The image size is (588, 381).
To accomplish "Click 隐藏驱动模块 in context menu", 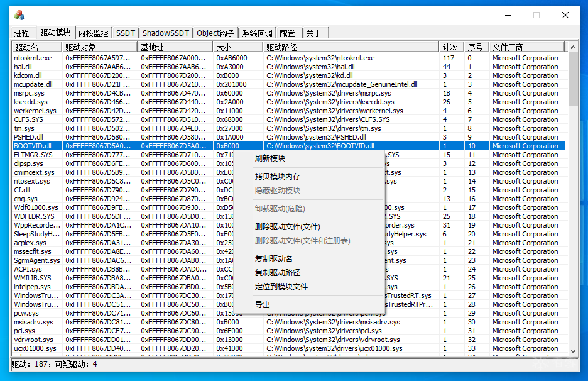I will [309, 190].
